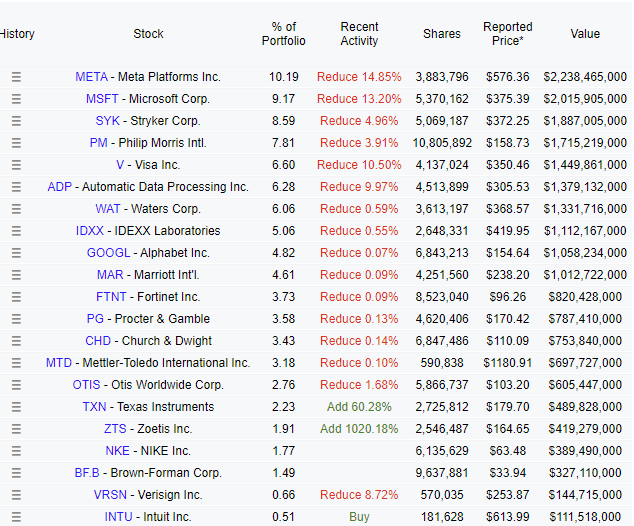
Task: Open history icon for META row
Action: pos(16,77)
